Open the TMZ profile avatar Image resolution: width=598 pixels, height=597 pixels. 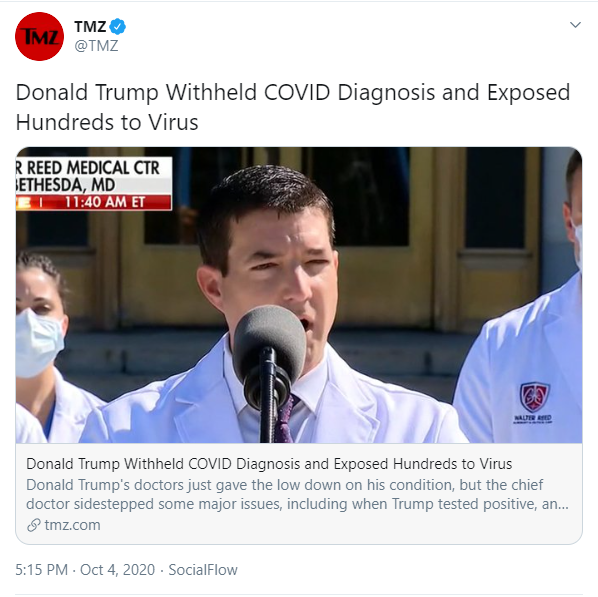click(39, 36)
